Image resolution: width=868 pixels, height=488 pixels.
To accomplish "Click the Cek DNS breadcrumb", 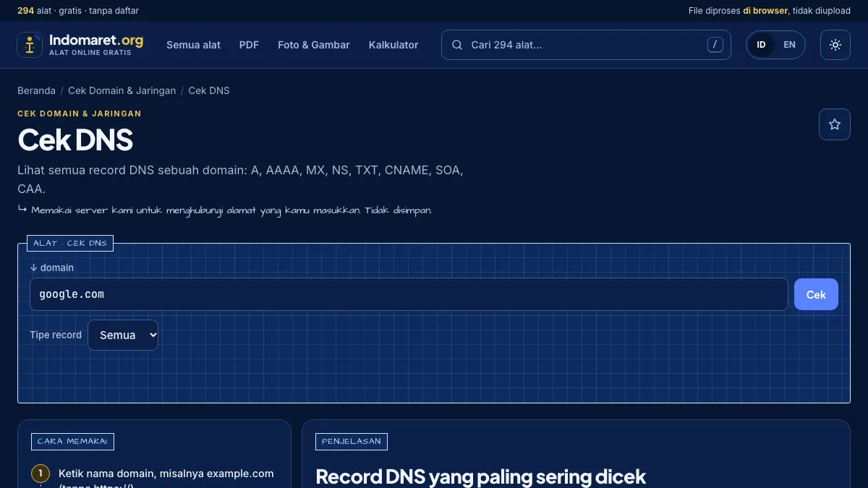I will coord(209,90).
